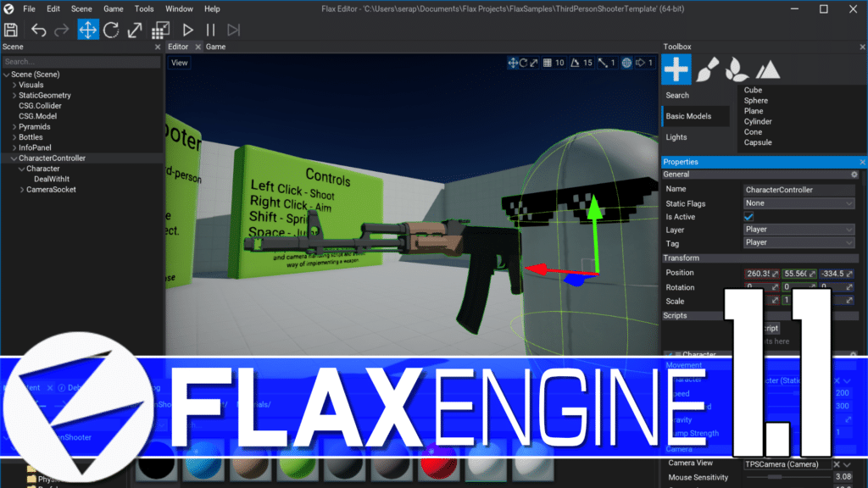This screenshot has height=488, width=868.
Task: Start the game with Play button
Action: point(187,30)
